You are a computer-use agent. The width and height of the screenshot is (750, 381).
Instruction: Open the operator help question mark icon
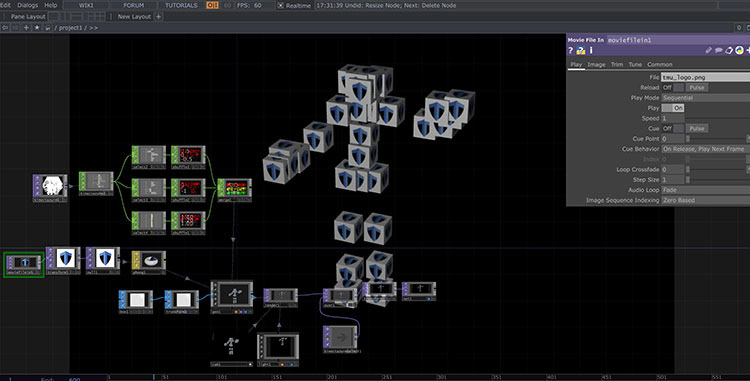pos(570,50)
